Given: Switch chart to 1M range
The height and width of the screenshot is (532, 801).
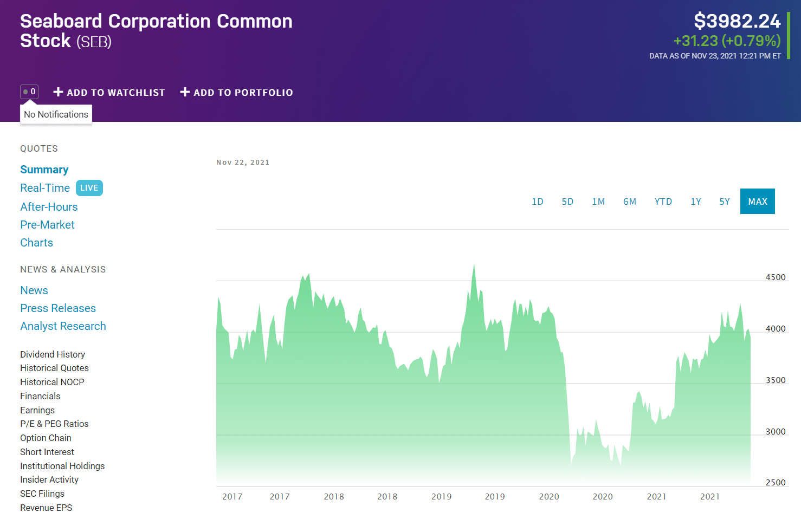Looking at the screenshot, I should 598,202.
